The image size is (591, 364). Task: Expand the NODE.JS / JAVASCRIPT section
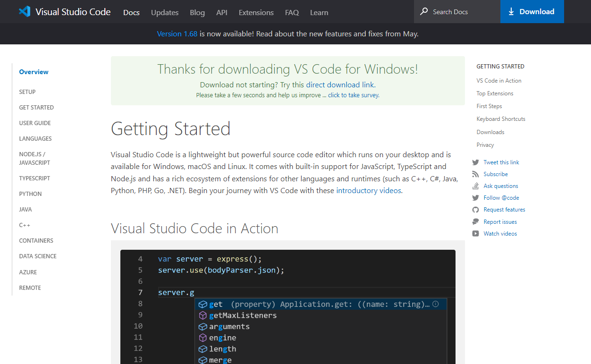34,158
